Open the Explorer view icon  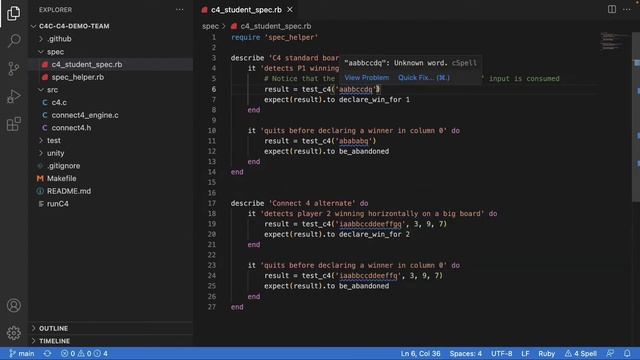point(13,13)
